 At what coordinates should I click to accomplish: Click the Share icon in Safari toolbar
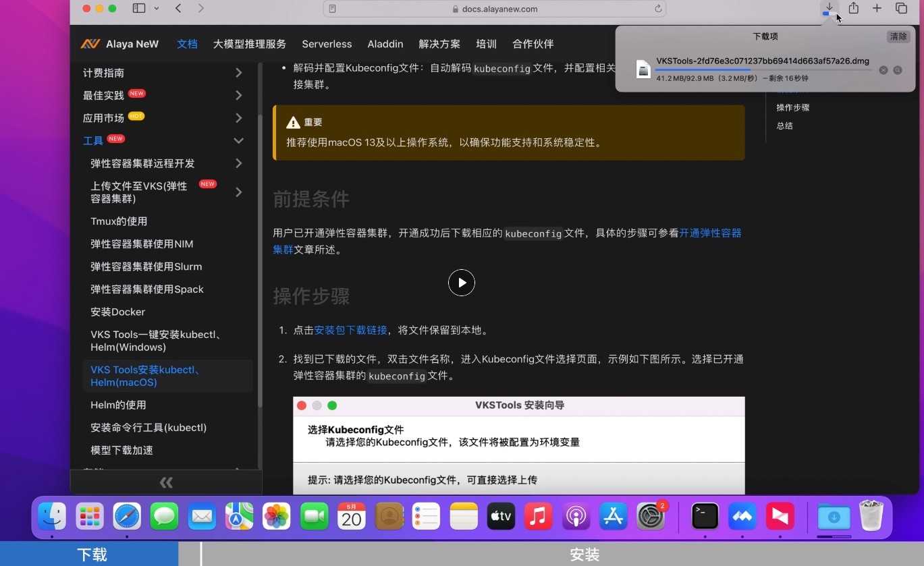[x=854, y=8]
